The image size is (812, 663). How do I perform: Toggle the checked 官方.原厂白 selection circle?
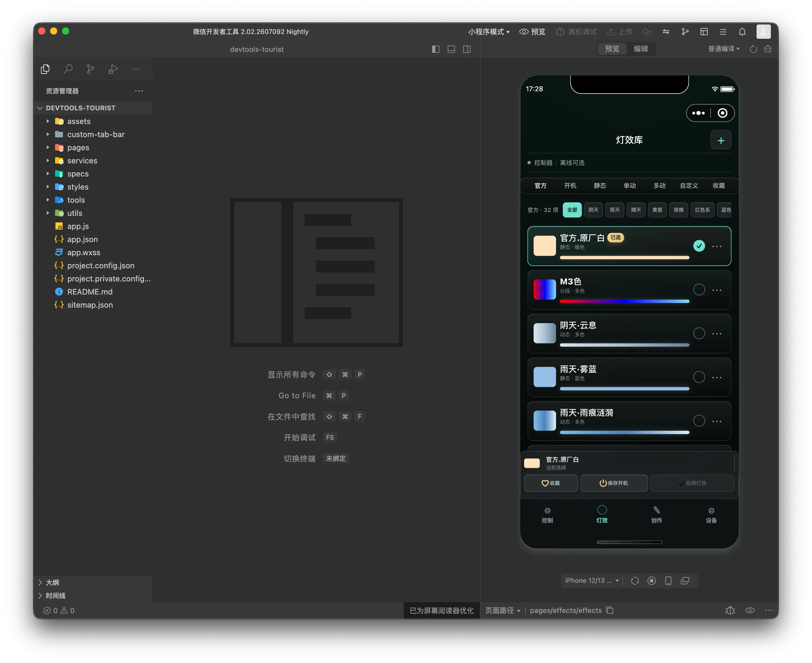[699, 246]
